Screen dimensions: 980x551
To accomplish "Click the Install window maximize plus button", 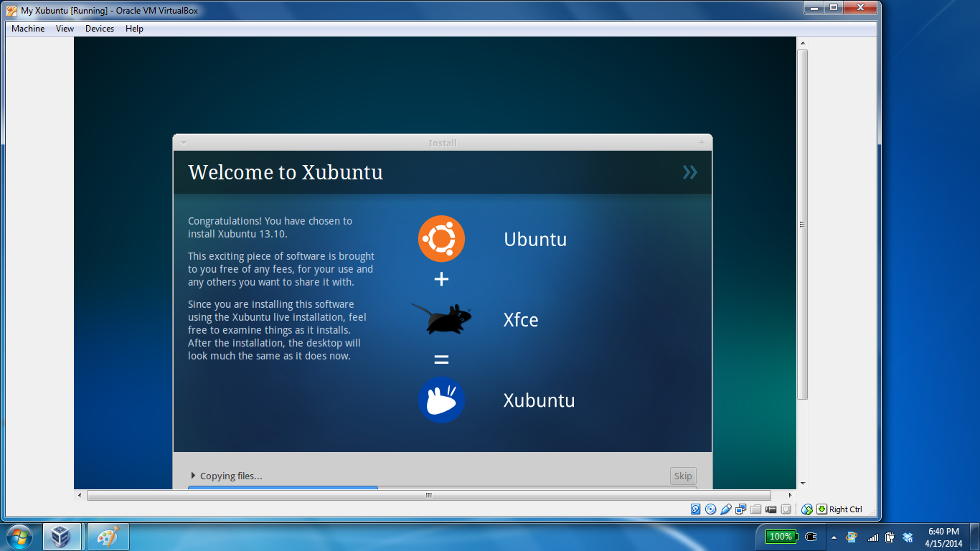I will [702, 143].
